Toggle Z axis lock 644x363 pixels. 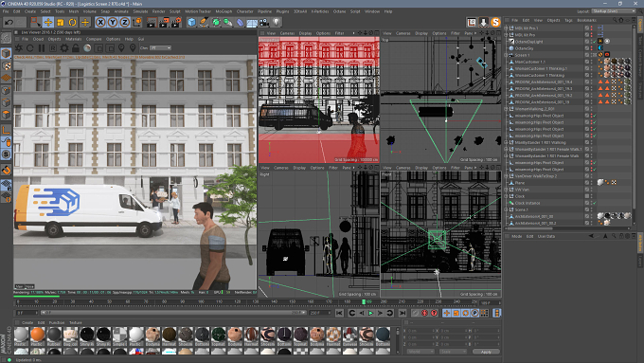pyautogui.click(x=124, y=22)
